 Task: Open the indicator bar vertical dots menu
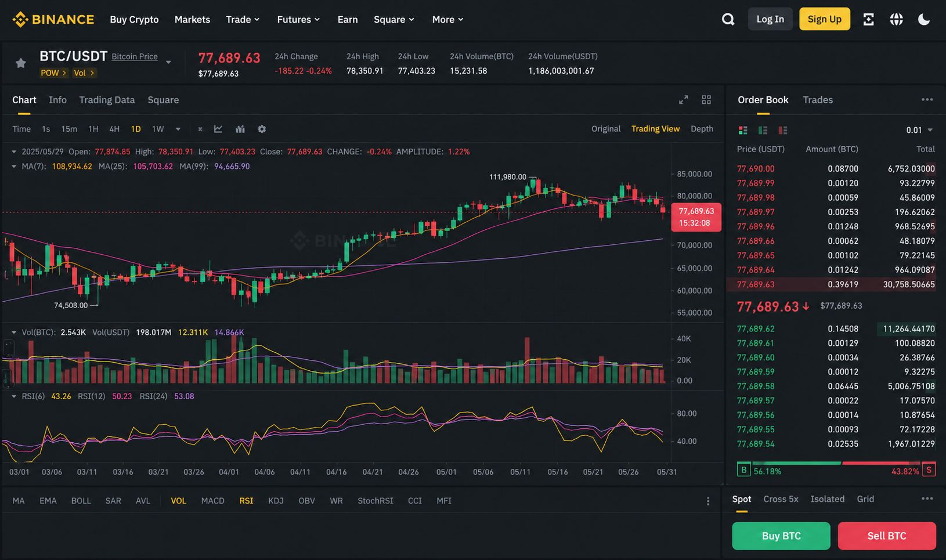pos(708,501)
